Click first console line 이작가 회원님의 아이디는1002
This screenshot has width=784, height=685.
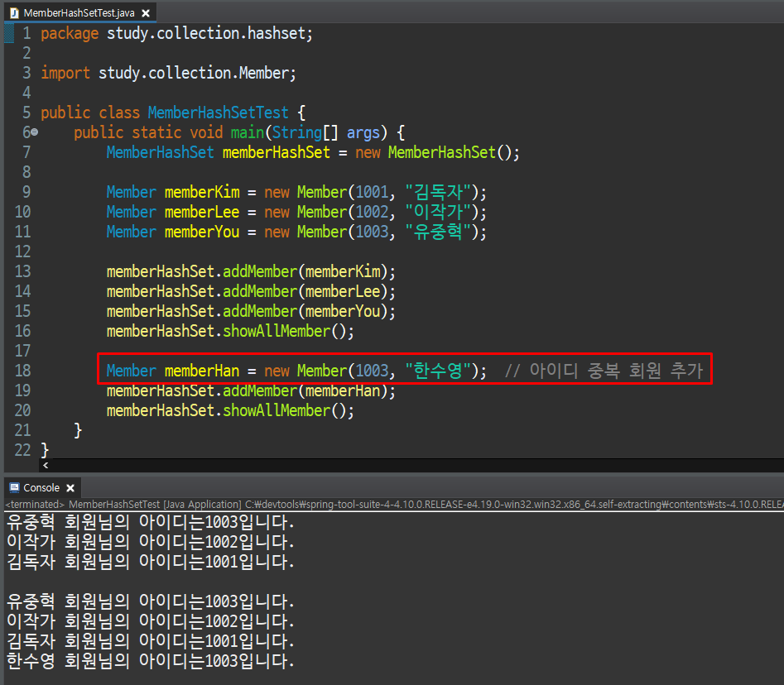coord(151,542)
